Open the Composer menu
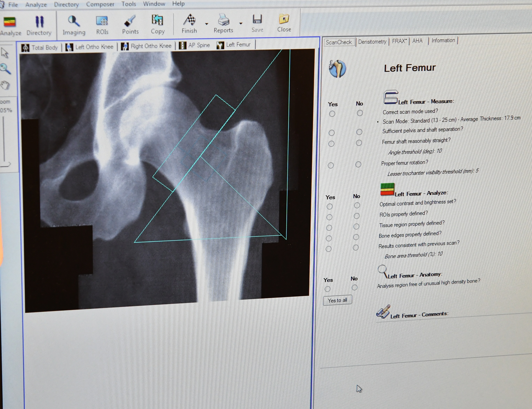This screenshot has height=409, width=532. pos(100,4)
